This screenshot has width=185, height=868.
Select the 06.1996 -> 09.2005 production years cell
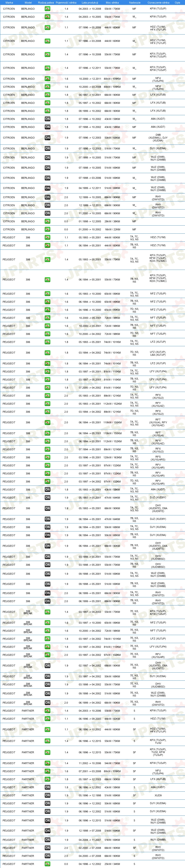[90, 719]
